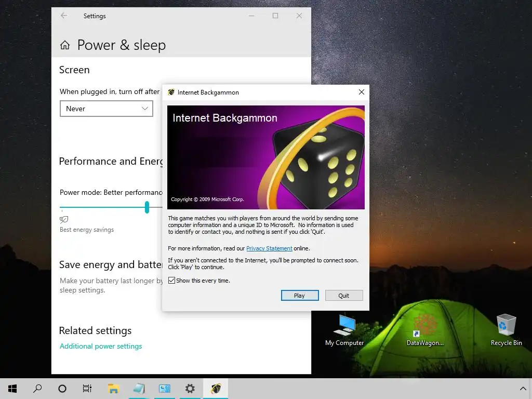Close the Internet Backgammon dialog

[362, 92]
